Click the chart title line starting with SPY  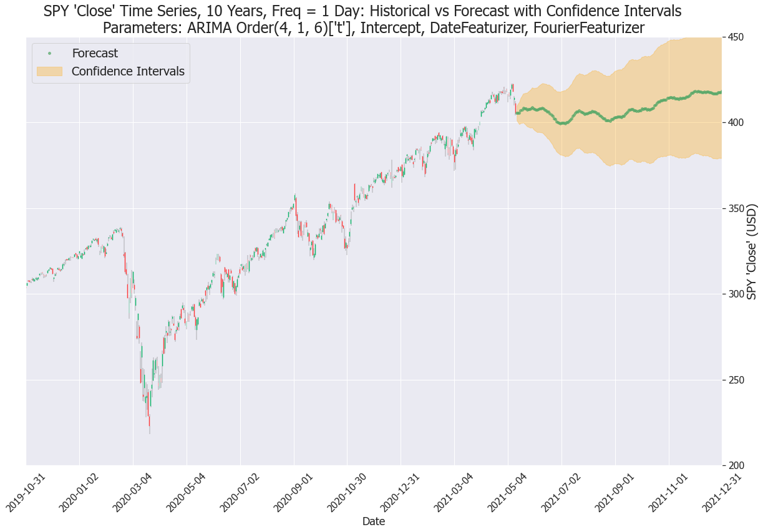(x=362, y=11)
